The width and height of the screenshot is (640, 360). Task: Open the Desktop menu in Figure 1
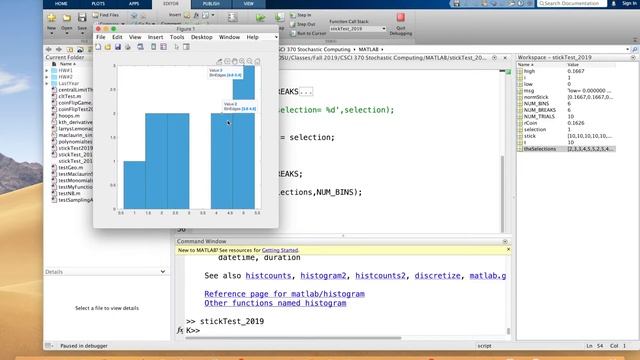coord(202,37)
